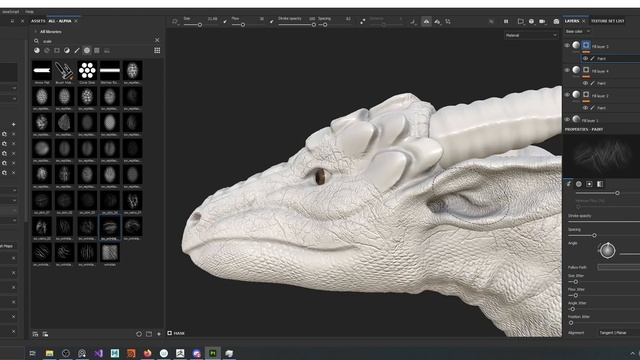Click the brush Angle dial
The width and height of the screenshot is (640, 360).
[607, 250]
